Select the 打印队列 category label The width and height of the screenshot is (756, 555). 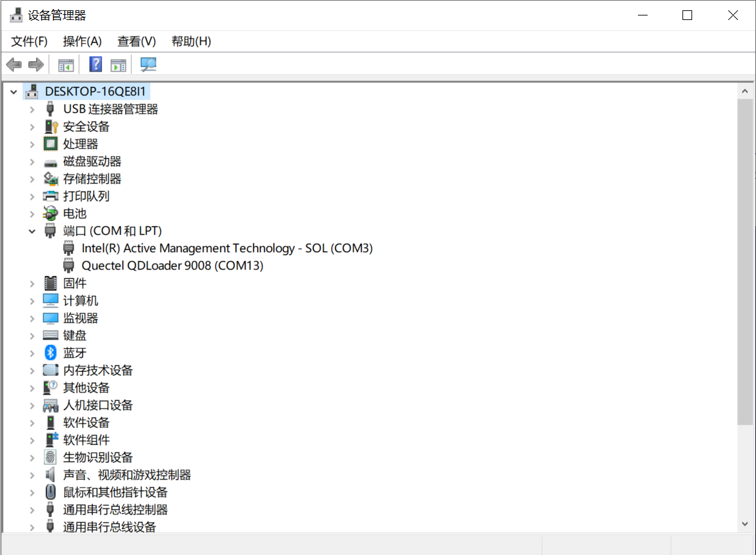pos(86,196)
